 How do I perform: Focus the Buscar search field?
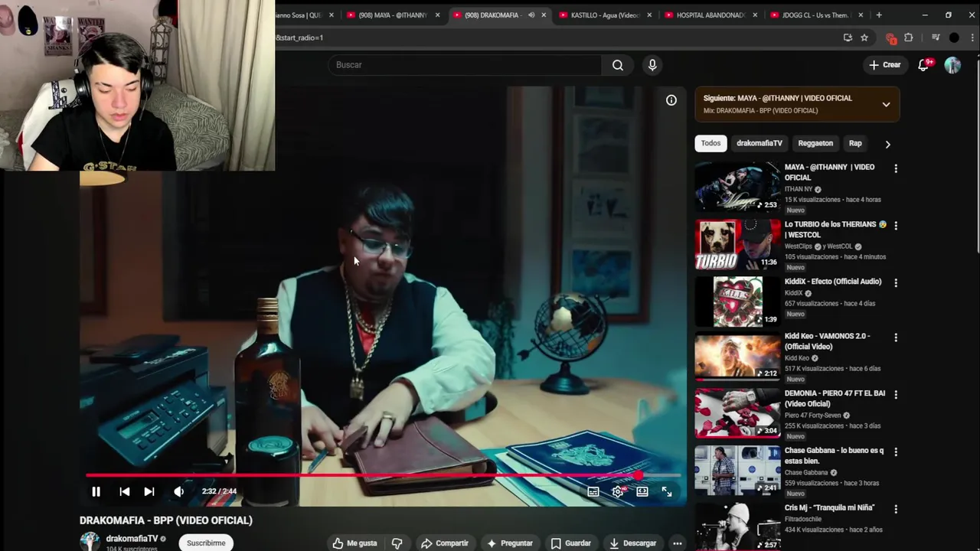(465, 65)
